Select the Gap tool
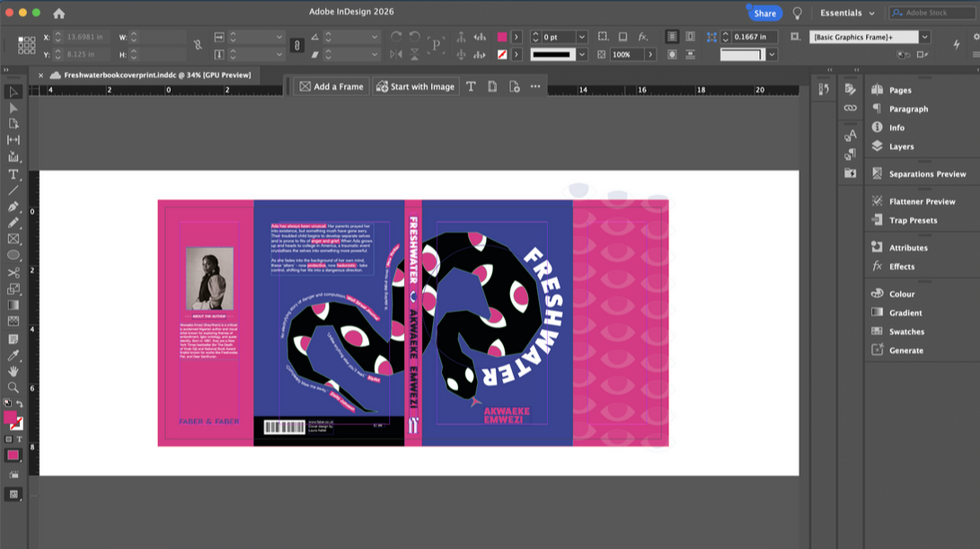980x549 pixels. [x=13, y=140]
